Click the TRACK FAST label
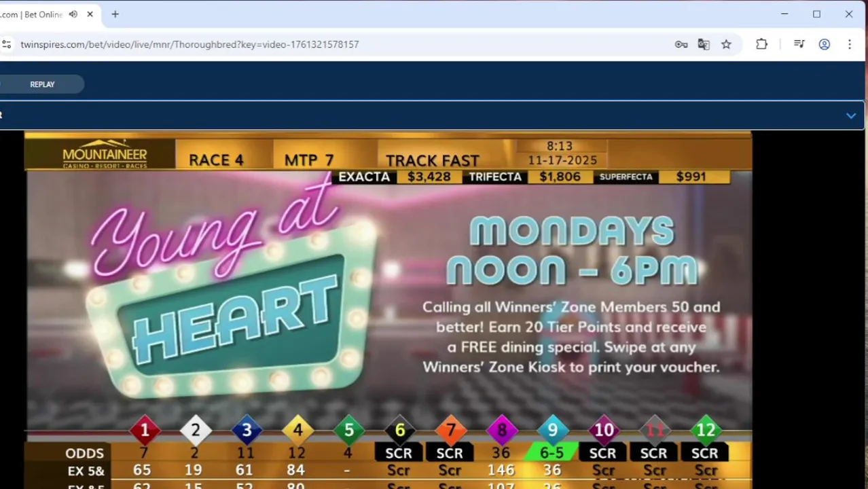Screen dimensions: 868x489 (x=433, y=160)
